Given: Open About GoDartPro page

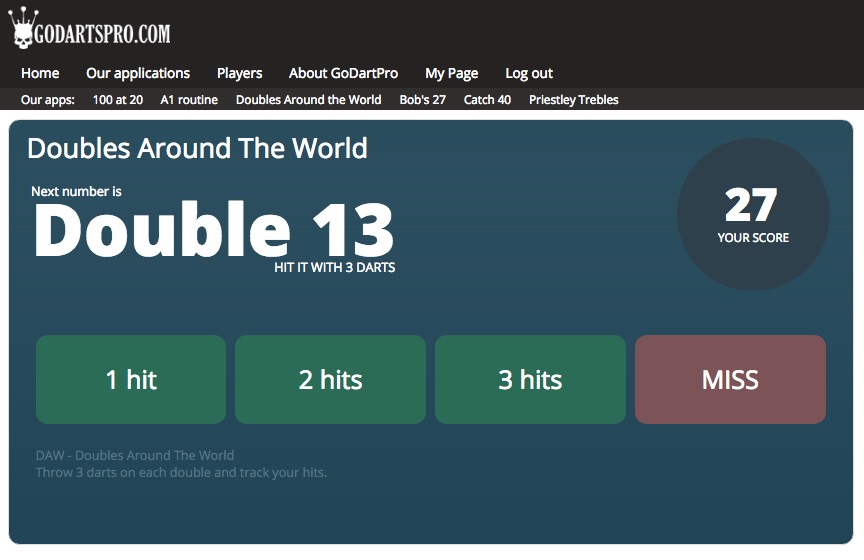Looking at the screenshot, I should tap(343, 73).
